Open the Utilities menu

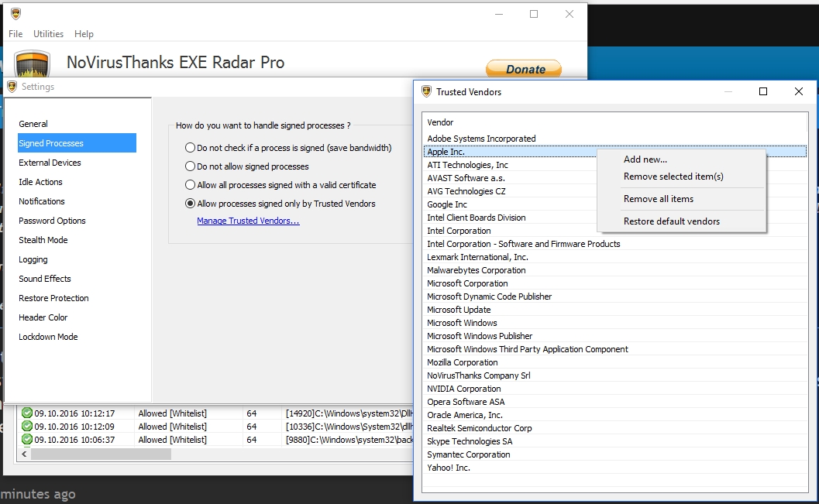pyautogui.click(x=49, y=34)
